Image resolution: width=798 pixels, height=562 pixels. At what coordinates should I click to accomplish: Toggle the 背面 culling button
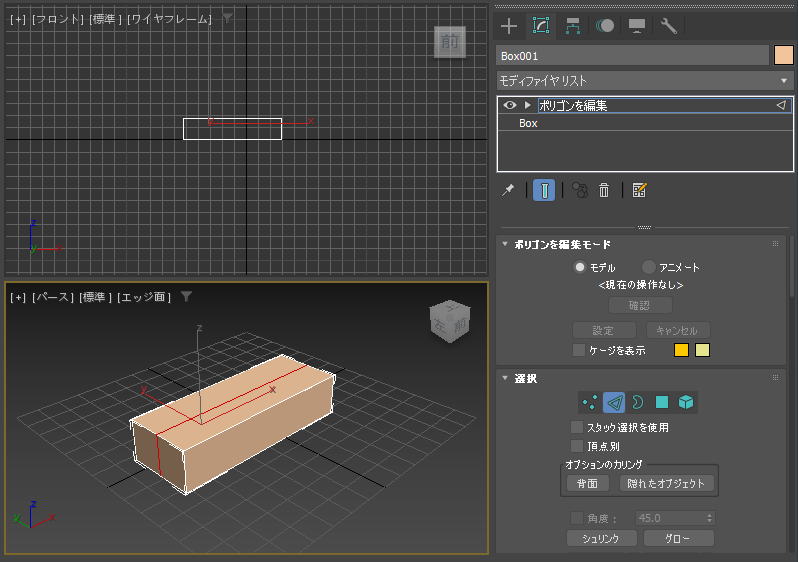click(x=588, y=483)
